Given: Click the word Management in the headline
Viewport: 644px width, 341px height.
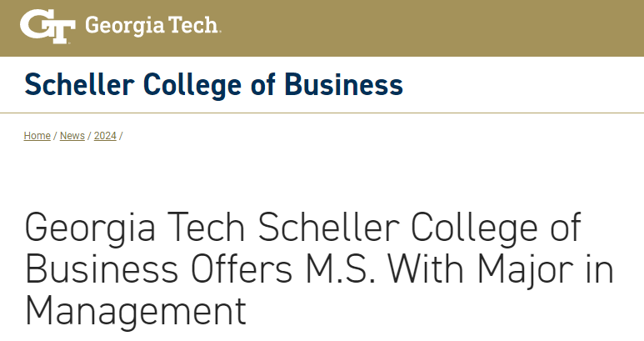Looking at the screenshot, I should click(x=136, y=312).
